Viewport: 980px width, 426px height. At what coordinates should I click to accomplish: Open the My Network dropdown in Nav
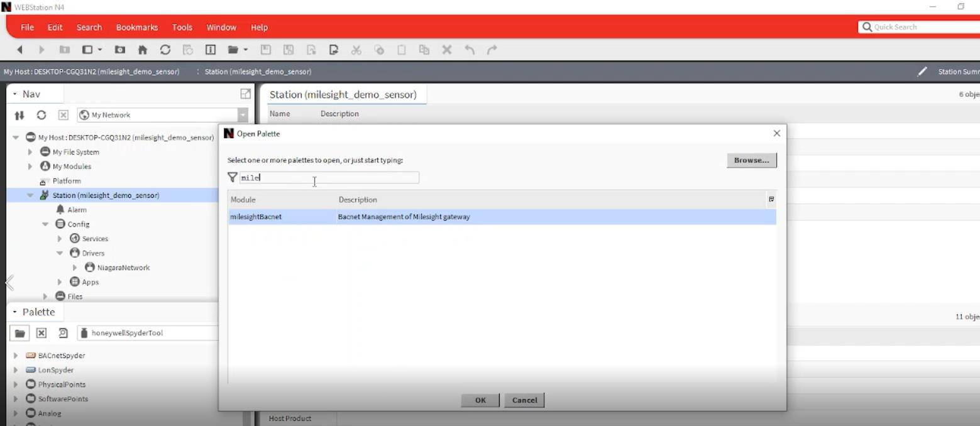coord(243,115)
